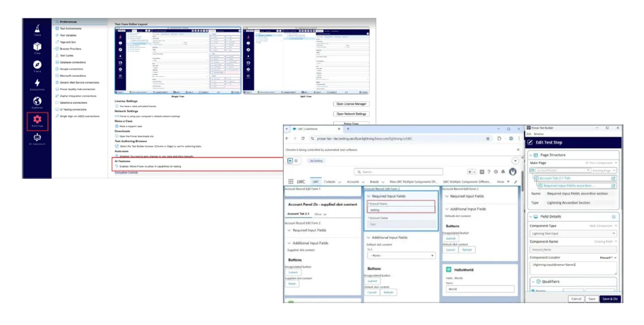The height and width of the screenshot is (325, 644).
Task: Click the Salesforce app launcher grid icon
Action: (x=290, y=181)
